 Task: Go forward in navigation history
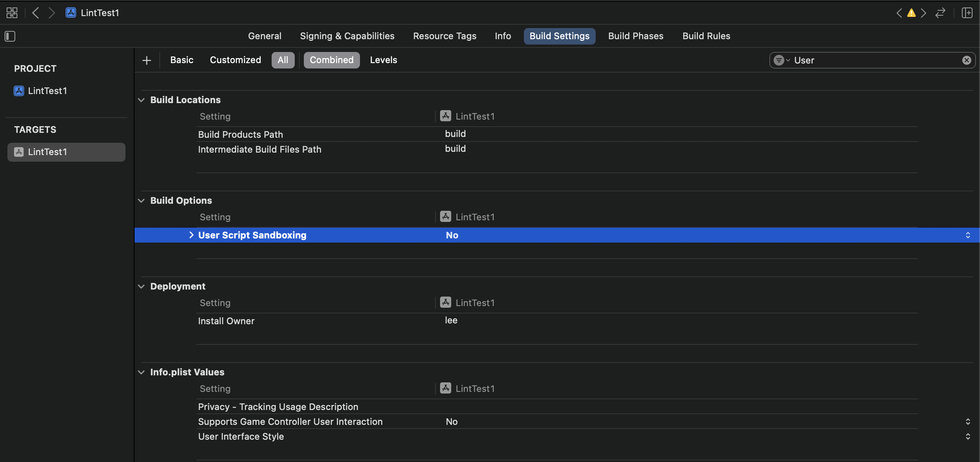[x=52, y=13]
